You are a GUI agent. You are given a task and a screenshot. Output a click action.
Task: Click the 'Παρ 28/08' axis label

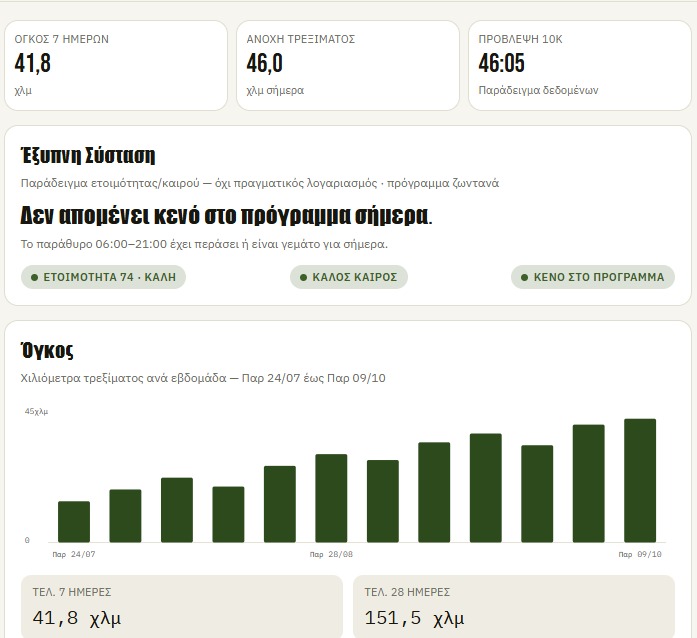(x=331, y=554)
